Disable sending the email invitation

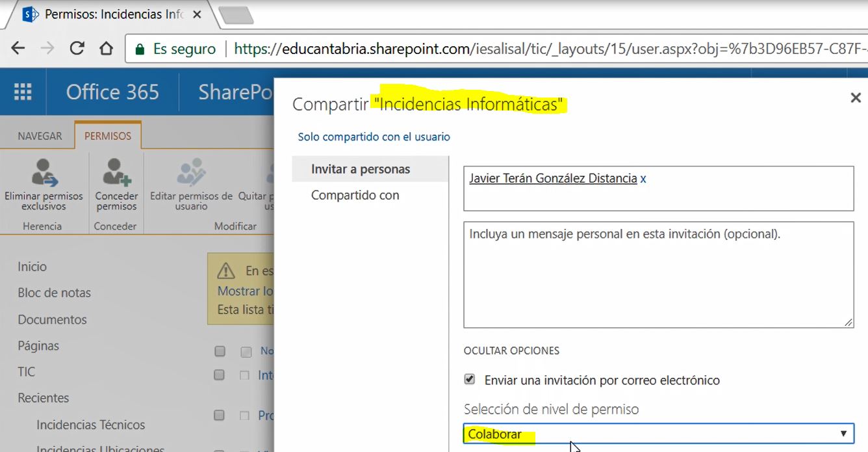click(470, 380)
